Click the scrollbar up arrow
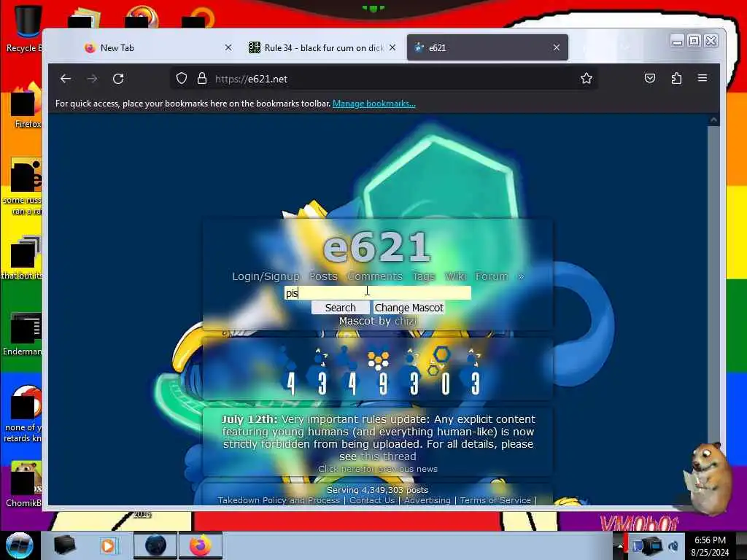Viewport: 747px width, 560px height. click(x=713, y=120)
